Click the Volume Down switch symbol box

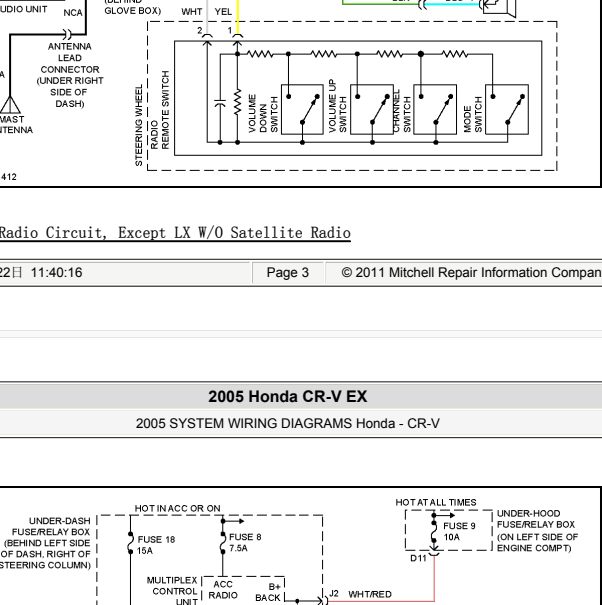(x=302, y=110)
